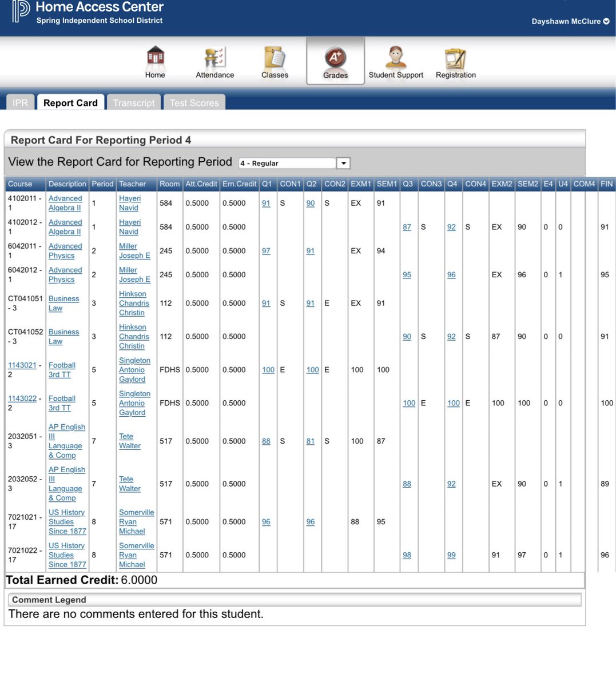
Task: Click the FIN value 100 for Football
Action: tap(607, 403)
